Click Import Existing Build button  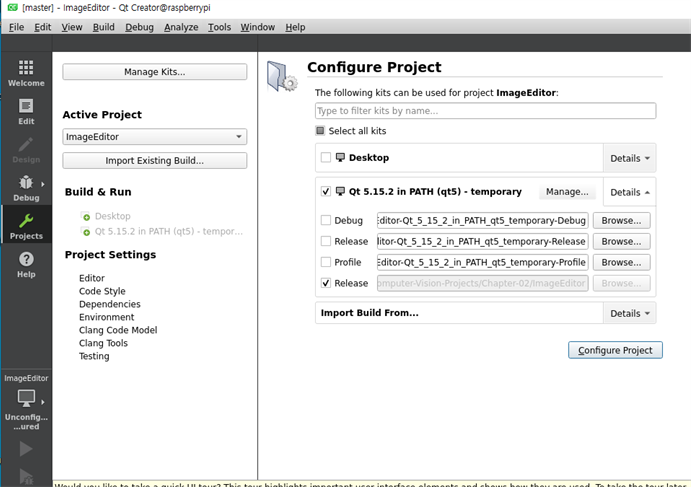[x=155, y=160]
